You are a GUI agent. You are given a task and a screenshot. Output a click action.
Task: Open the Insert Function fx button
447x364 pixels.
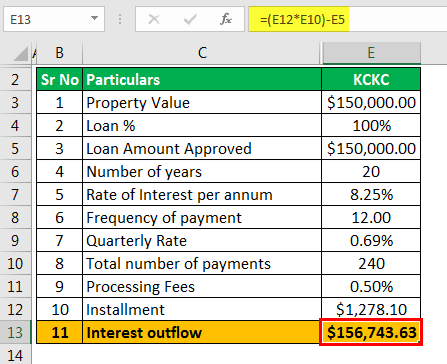point(226,19)
